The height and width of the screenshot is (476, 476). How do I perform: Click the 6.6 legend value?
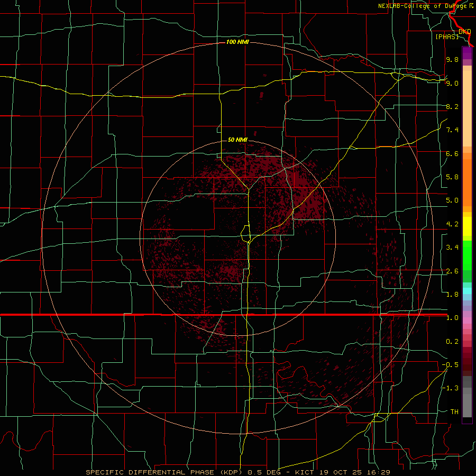click(x=452, y=153)
